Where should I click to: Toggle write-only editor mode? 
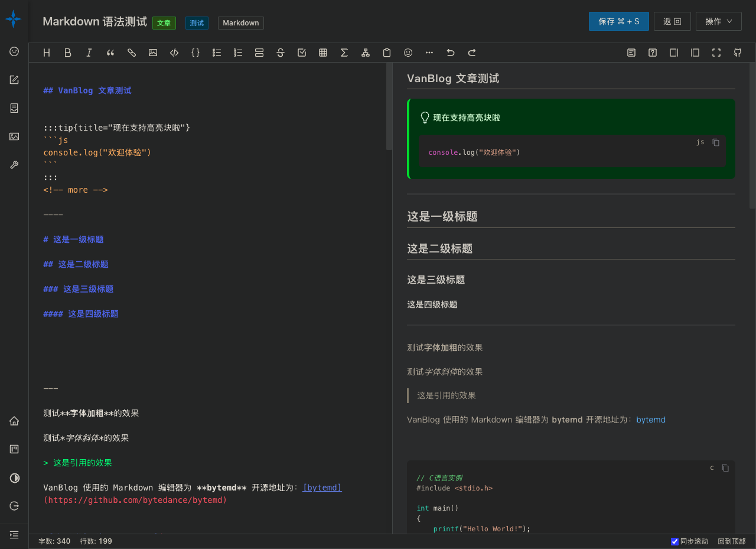click(x=674, y=53)
